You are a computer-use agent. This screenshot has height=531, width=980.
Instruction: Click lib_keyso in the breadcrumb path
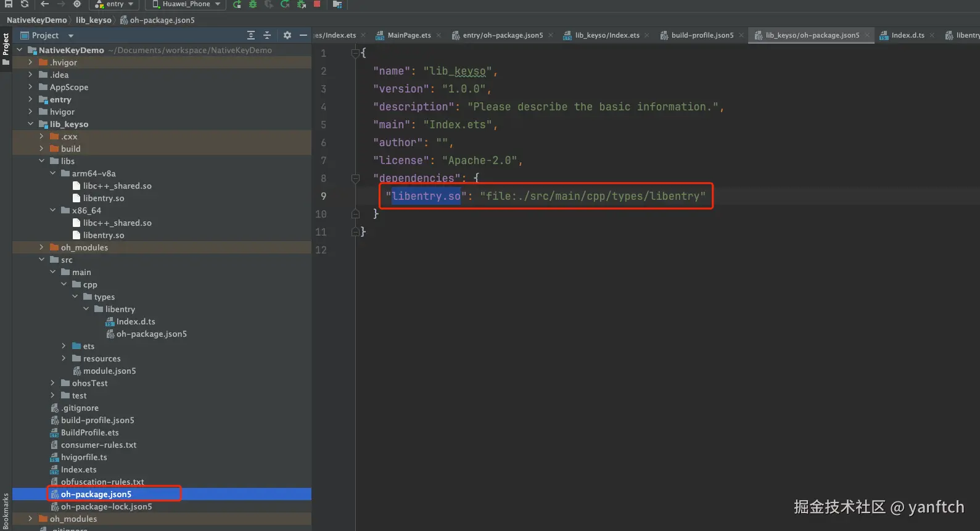(94, 20)
